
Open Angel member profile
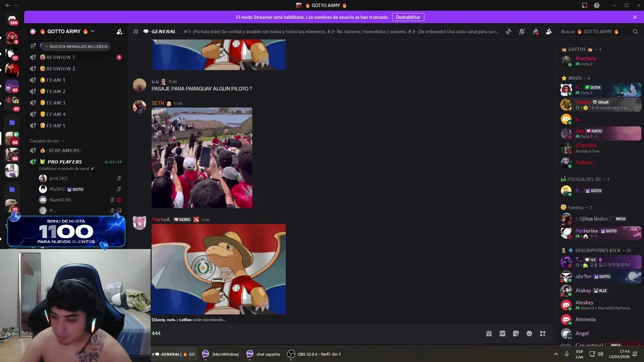(601, 333)
